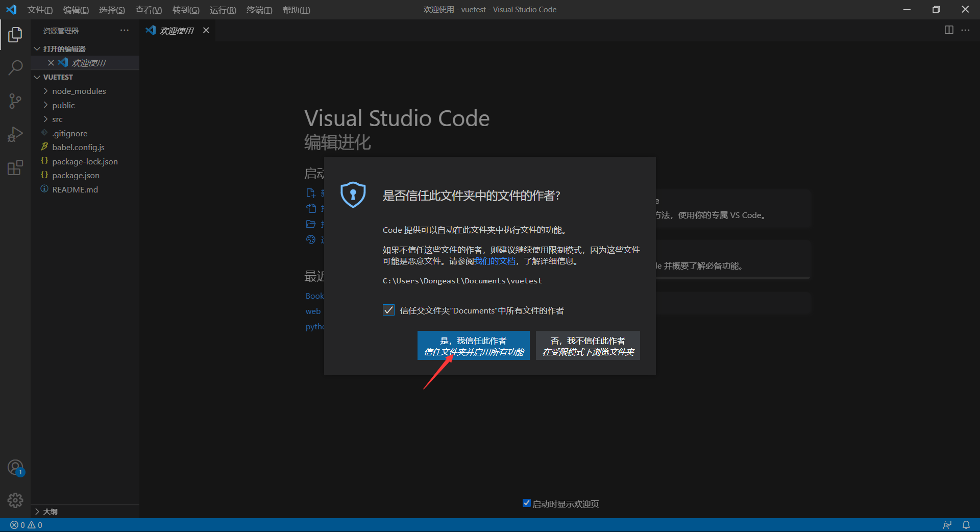Open the 运行(R) menu
This screenshot has width=980, height=532.
click(x=223, y=10)
